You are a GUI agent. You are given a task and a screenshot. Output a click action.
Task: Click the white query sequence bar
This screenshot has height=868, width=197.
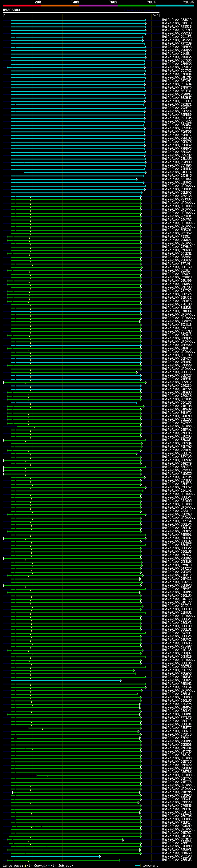(81, 13)
